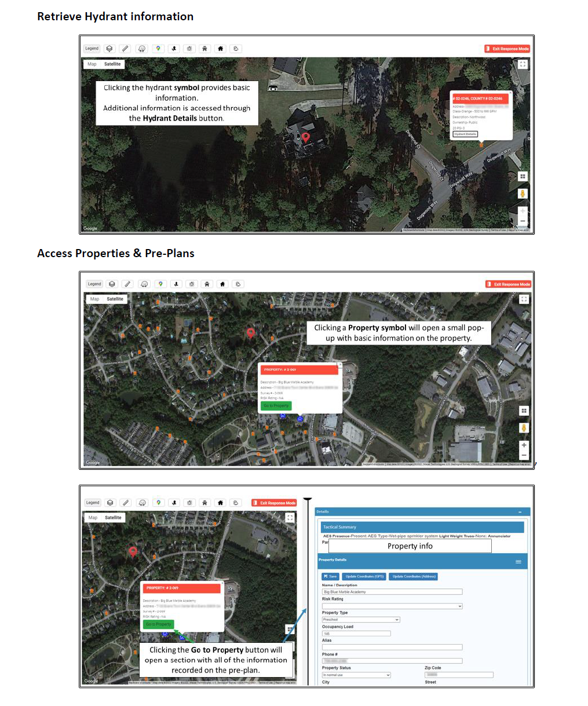The image size is (588, 706).
Task: Click the Phone # input field
Action: (x=392, y=661)
